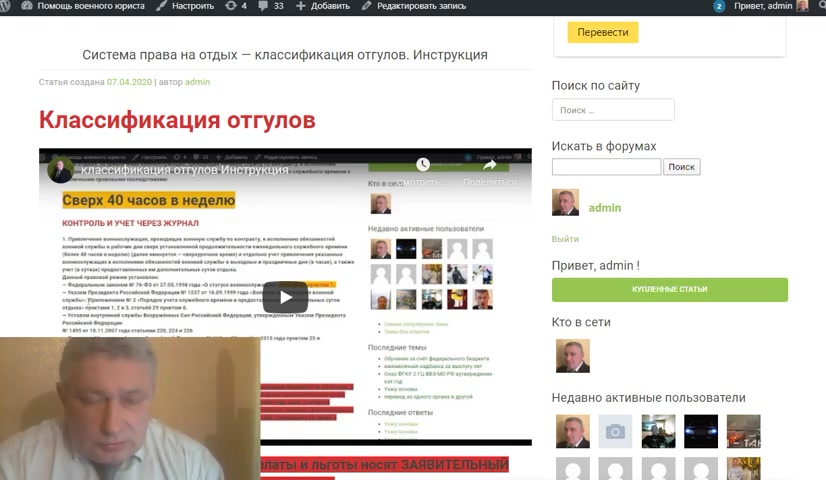Open the КУПЛЕННЫЕ СТАТЬИ green button
This screenshot has width=826, height=480.
[670, 289]
